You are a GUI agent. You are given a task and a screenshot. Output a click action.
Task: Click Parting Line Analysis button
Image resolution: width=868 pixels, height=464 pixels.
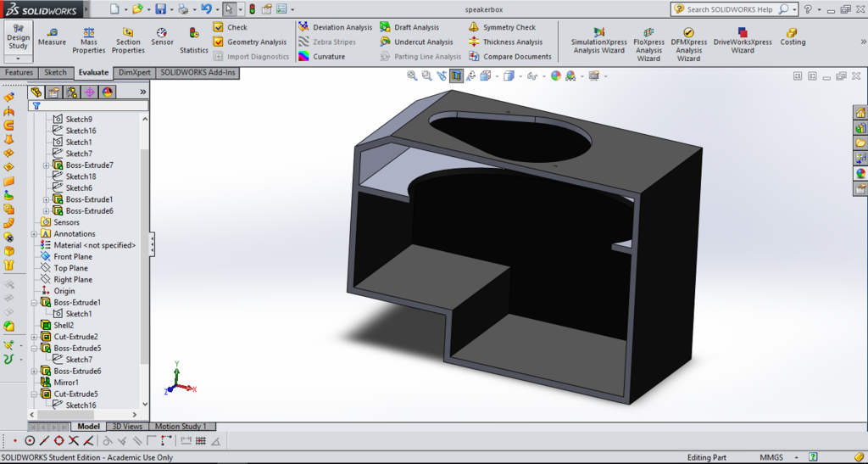pyautogui.click(x=421, y=57)
